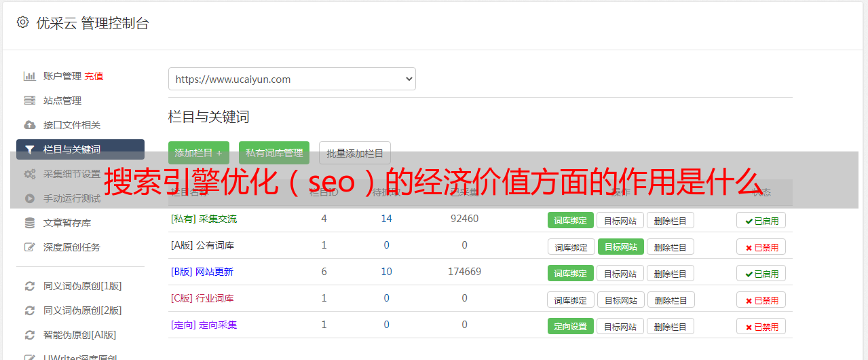Click the database icon for 文章暂存库

point(30,223)
